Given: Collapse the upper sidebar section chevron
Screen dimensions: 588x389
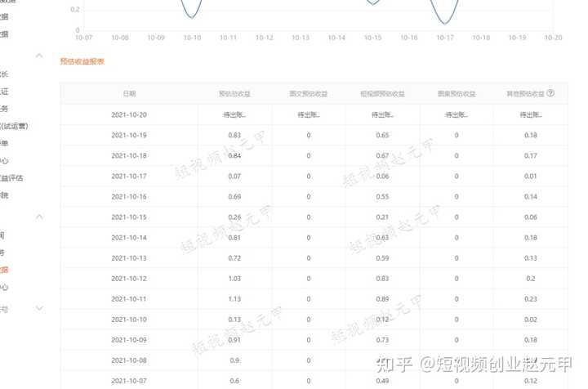Looking at the screenshot, I should point(39,56).
